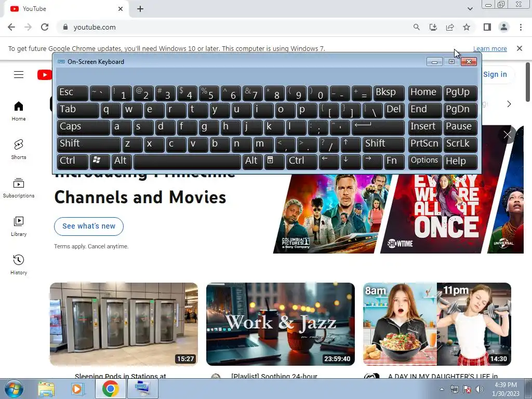Click the Tab key on the keyboard
Image resolution: width=532 pixels, height=399 pixels.
pyautogui.click(x=78, y=110)
